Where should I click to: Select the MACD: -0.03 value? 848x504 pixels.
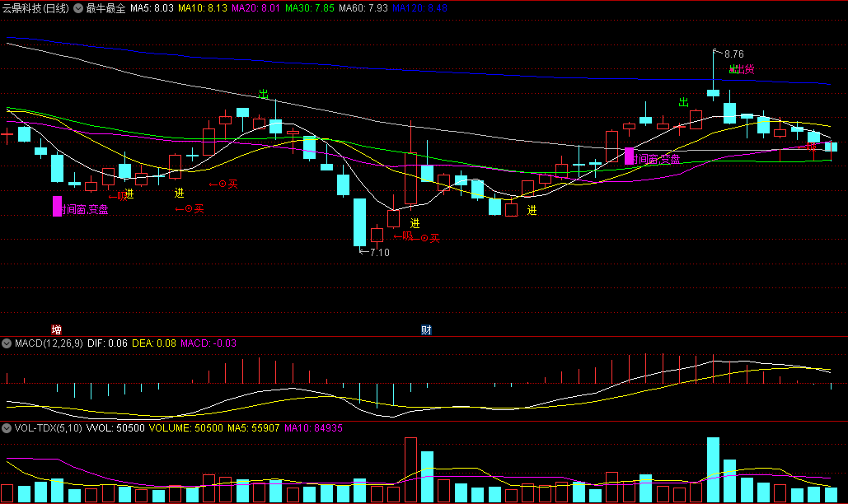point(208,343)
